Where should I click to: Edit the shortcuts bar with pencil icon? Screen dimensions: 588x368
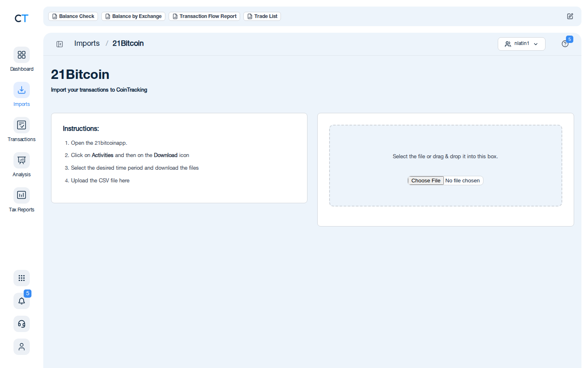570,16
